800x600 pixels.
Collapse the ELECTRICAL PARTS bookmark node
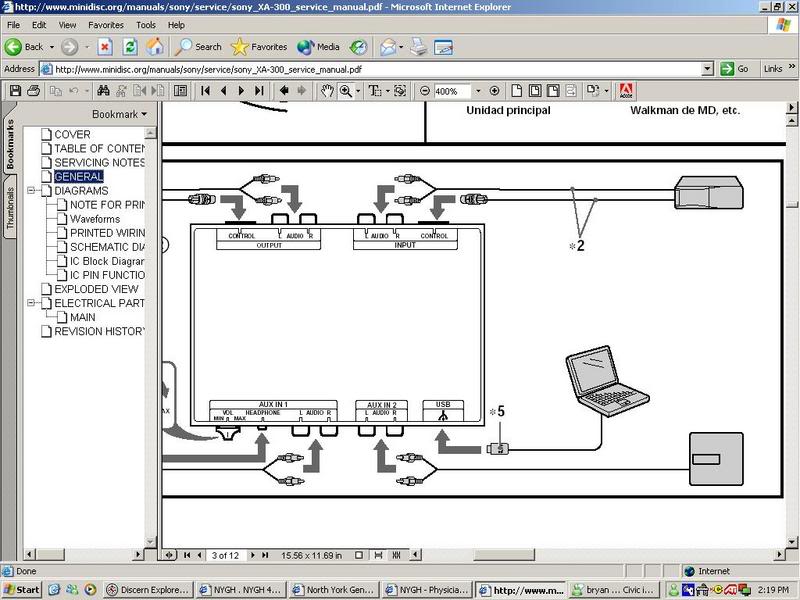32,303
